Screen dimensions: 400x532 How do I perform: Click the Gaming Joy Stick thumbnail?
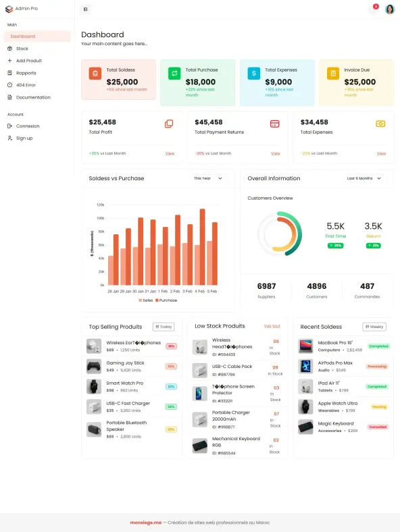point(94,367)
